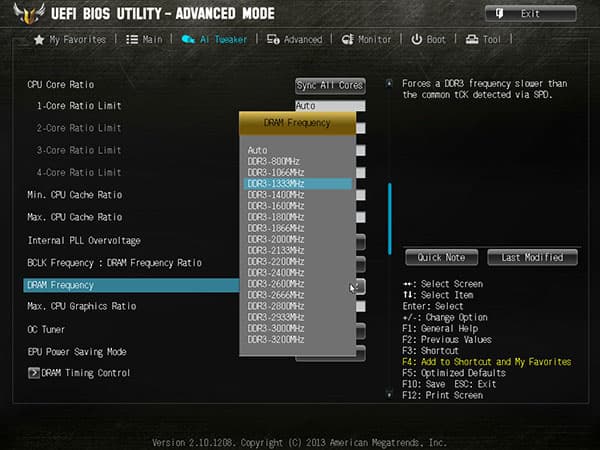Click the Boot power icon
The image size is (600, 450).
[x=416, y=39]
